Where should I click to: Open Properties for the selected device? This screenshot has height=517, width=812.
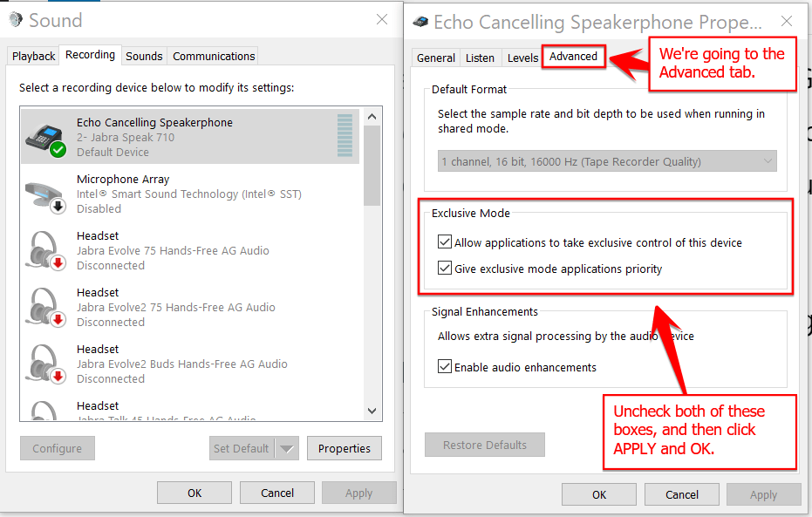point(344,448)
